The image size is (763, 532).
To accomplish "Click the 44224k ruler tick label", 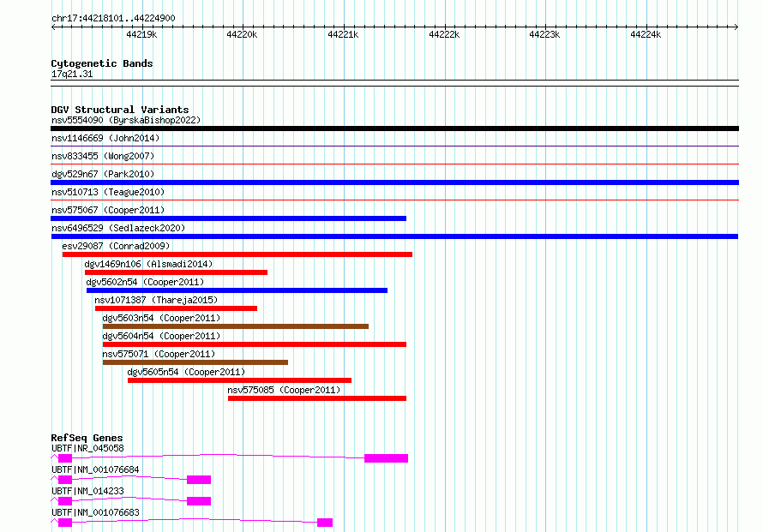I will pyautogui.click(x=646, y=34).
